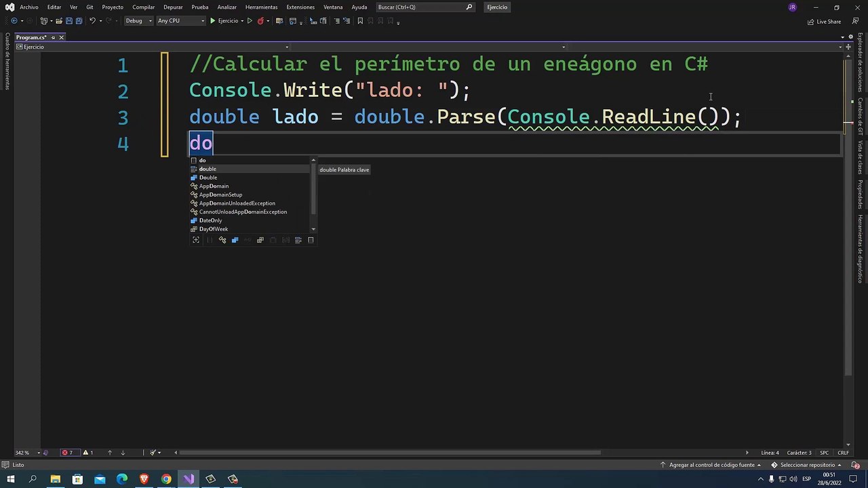This screenshot has width=868, height=488.
Task: Filter IntelliSense by enums icon
Action: pos(260,240)
